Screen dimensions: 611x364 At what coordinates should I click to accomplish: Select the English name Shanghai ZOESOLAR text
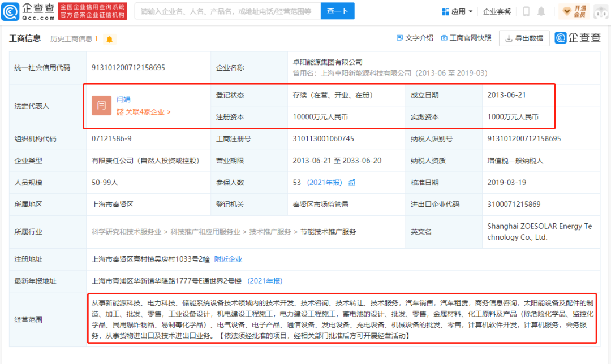(540, 232)
